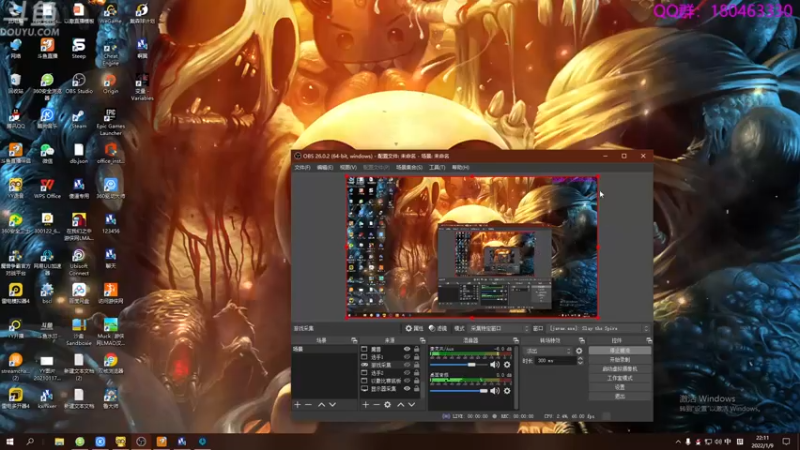Mute the 桌面音频 audio track
Image resolution: width=800 pixels, height=450 pixels.
pos(494,391)
